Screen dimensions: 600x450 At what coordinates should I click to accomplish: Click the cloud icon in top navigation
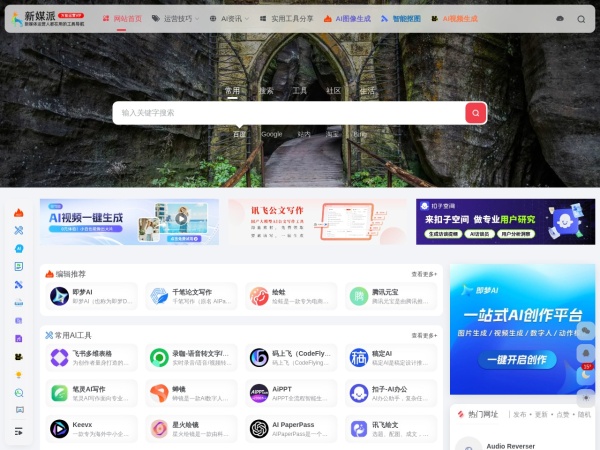point(559,18)
